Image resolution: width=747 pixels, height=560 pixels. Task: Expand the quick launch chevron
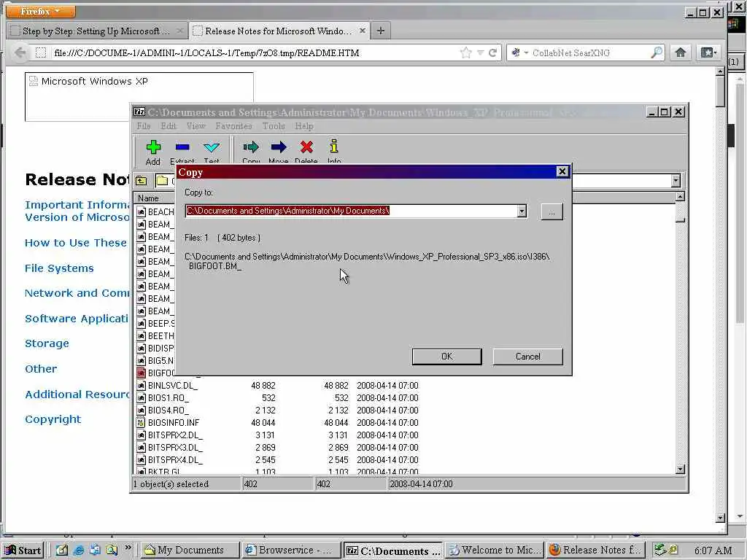[128, 548]
